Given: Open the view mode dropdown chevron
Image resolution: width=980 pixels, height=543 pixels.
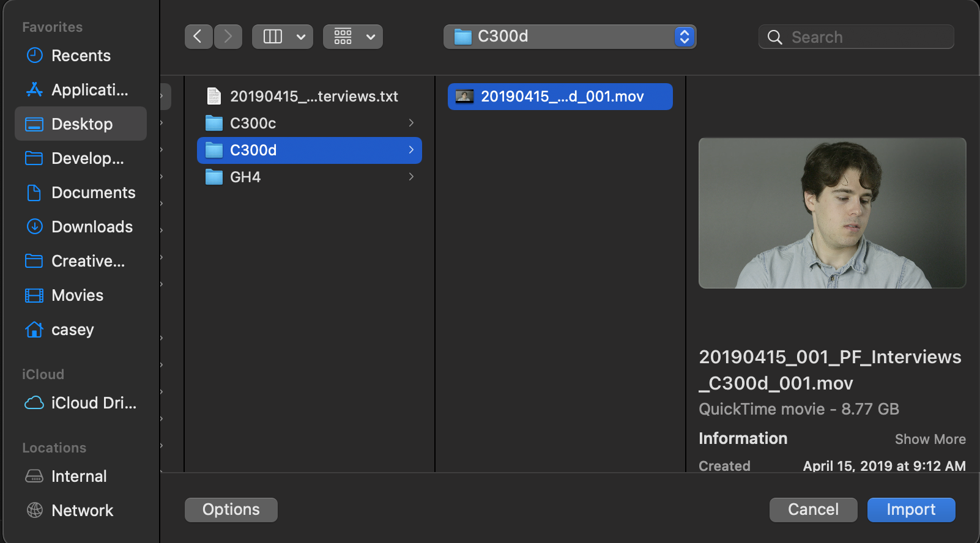Looking at the screenshot, I should point(301,37).
